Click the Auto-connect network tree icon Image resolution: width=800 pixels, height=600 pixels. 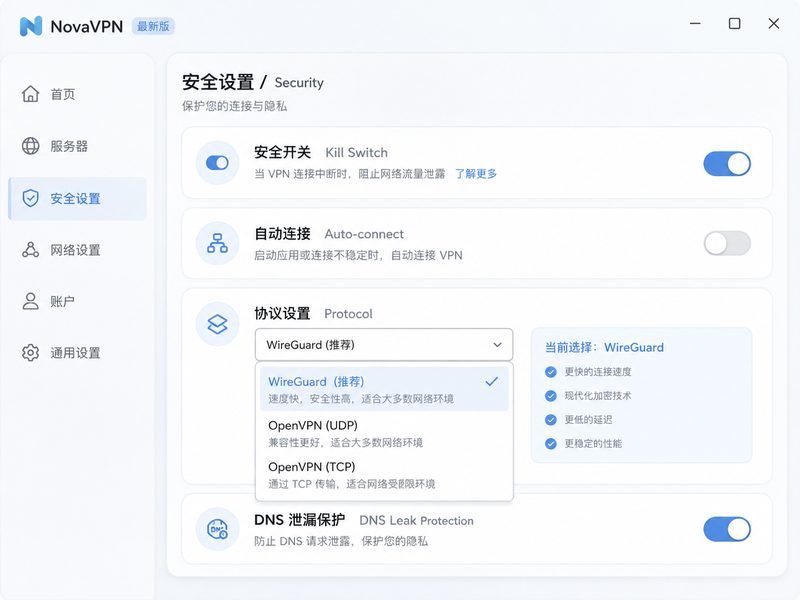217,243
